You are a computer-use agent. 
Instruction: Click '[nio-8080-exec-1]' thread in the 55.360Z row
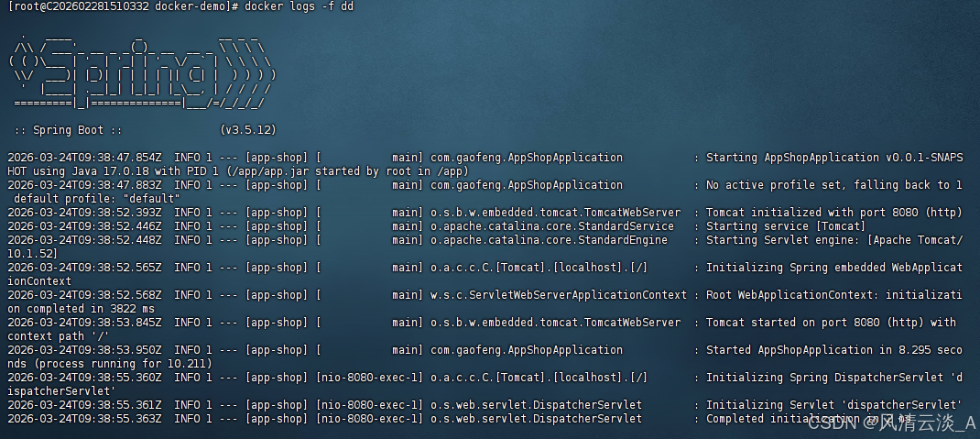[x=370, y=378]
